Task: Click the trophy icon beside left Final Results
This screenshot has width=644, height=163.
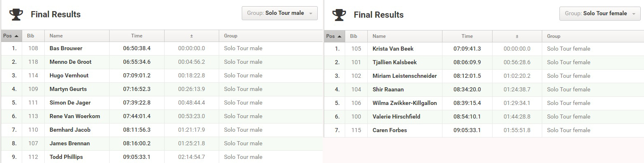Action: click(x=16, y=14)
